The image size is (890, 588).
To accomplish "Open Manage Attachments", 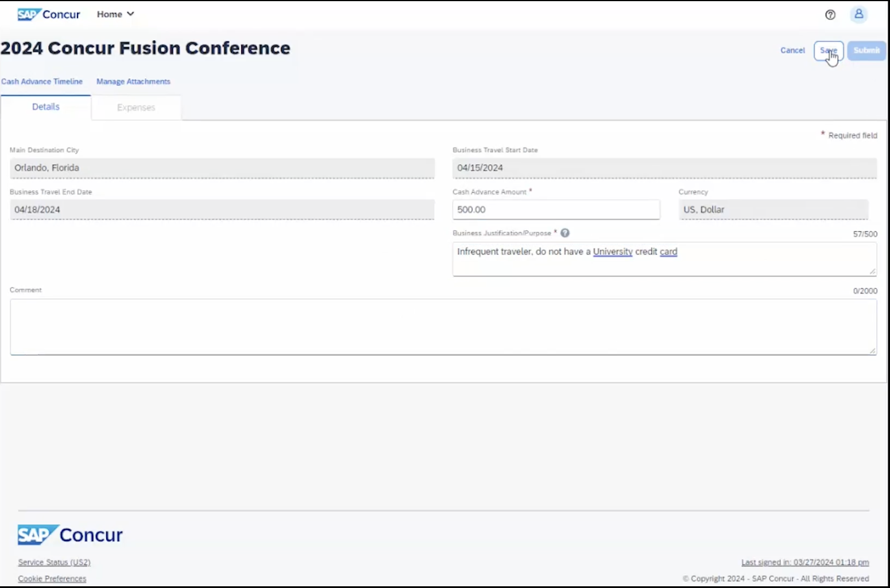I will [x=133, y=82].
